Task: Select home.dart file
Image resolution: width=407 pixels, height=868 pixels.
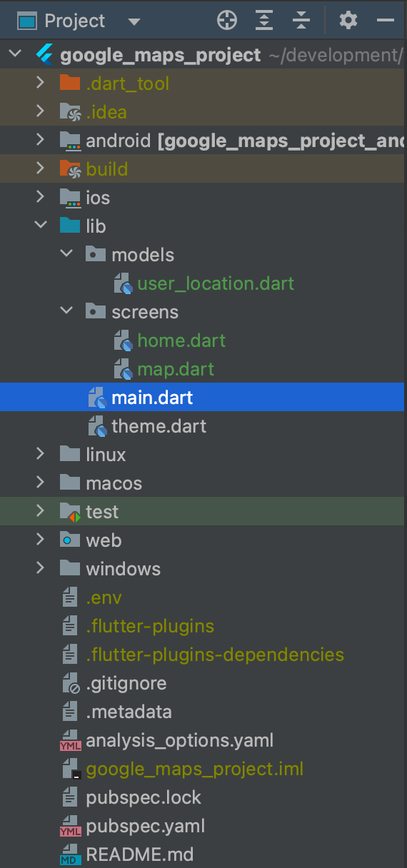Action: pos(181,340)
